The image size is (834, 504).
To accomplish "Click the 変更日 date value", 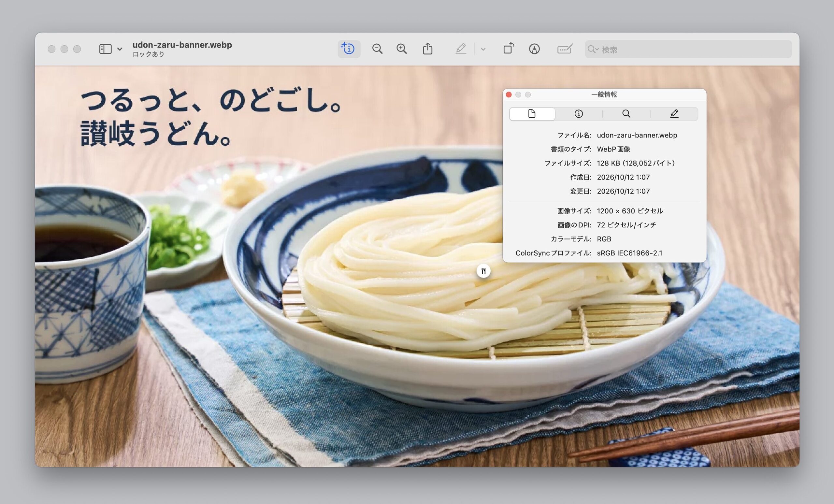I will [623, 191].
